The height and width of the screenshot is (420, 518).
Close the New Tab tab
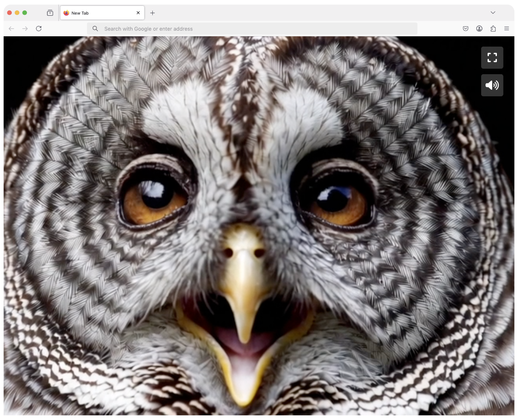[138, 13]
